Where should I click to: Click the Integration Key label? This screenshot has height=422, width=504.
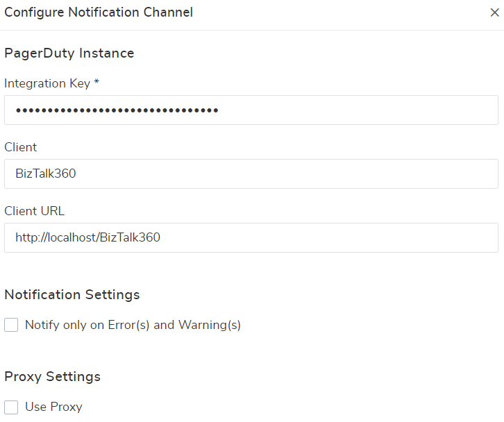pos(47,83)
